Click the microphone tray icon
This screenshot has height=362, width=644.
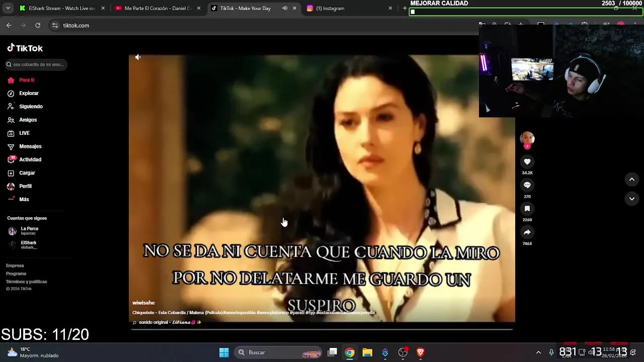[x=551, y=352]
